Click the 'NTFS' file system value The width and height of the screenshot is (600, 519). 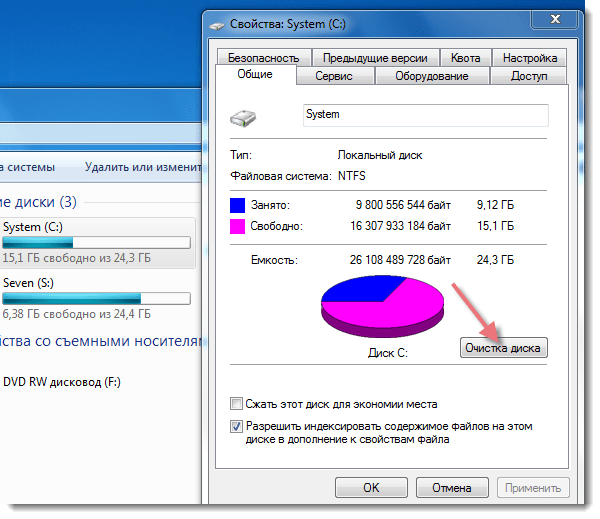click(x=352, y=176)
